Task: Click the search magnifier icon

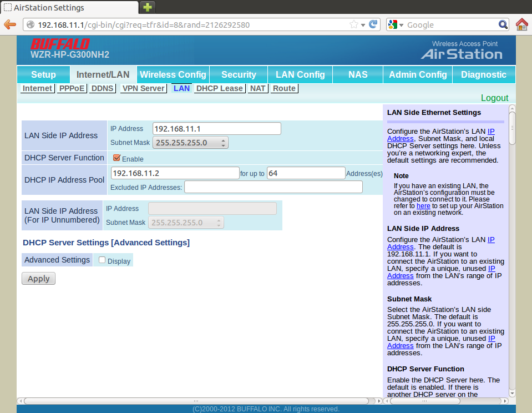Action: click(503, 24)
